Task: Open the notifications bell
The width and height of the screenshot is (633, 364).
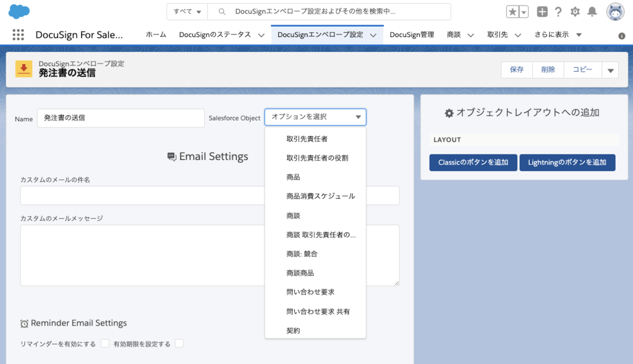Action: pos(592,12)
